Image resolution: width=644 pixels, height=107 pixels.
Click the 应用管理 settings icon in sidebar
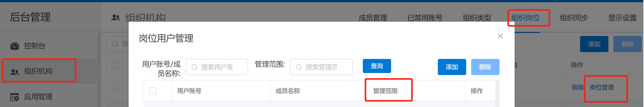point(15,97)
